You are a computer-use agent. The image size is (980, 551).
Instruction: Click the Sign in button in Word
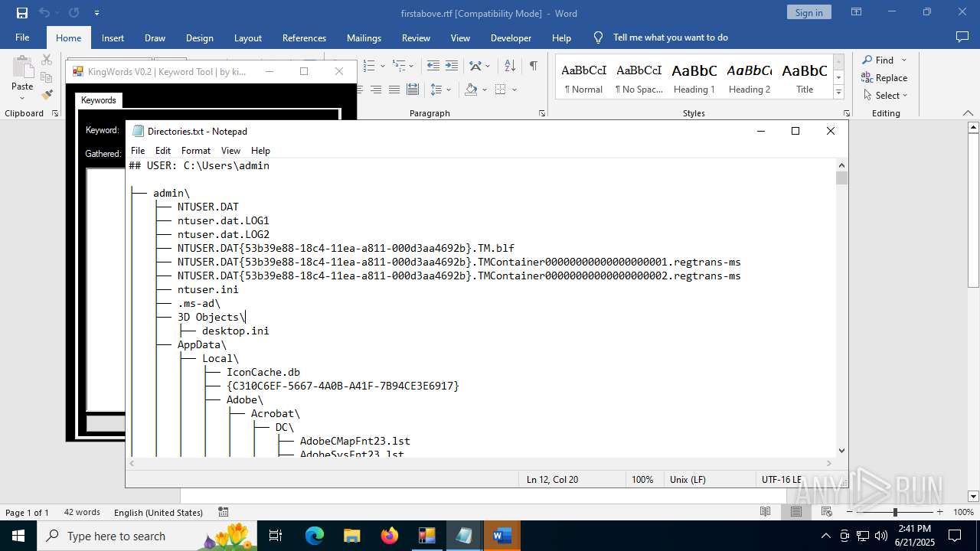808,12
